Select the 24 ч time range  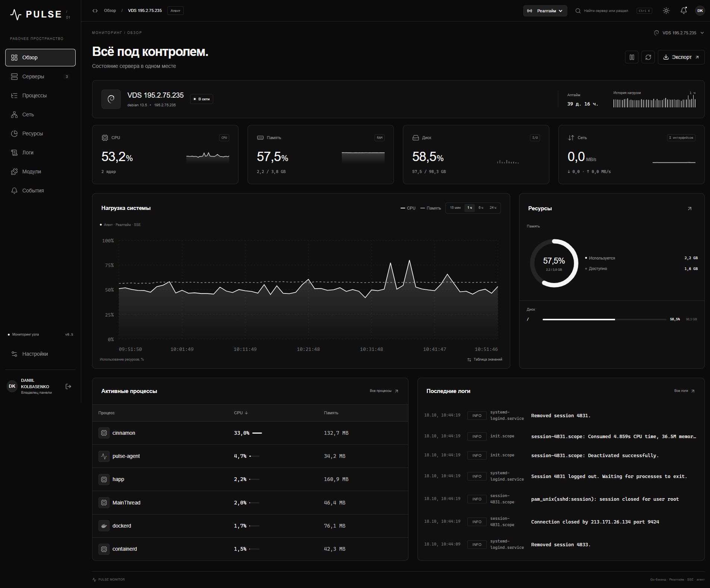[493, 208]
